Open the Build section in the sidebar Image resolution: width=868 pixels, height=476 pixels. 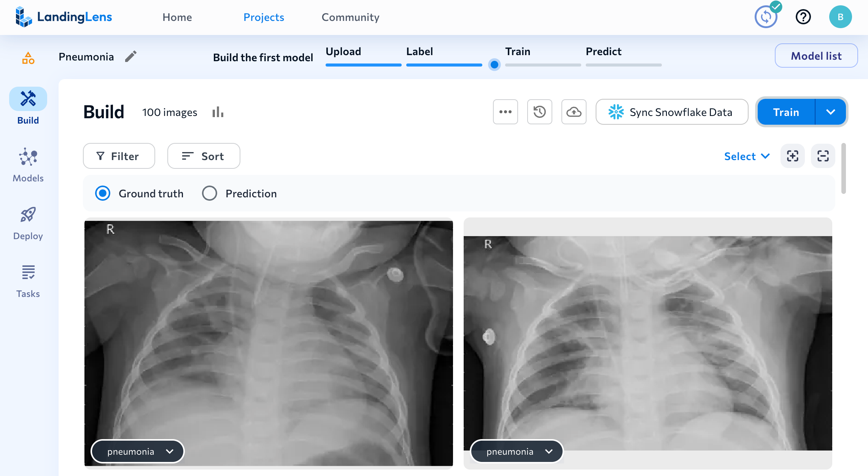click(28, 106)
